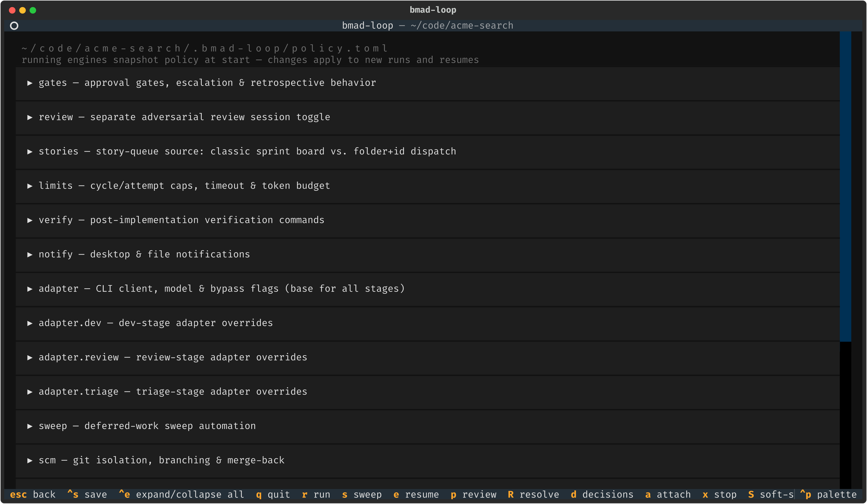Click the green macOS zoom button

tap(33, 10)
